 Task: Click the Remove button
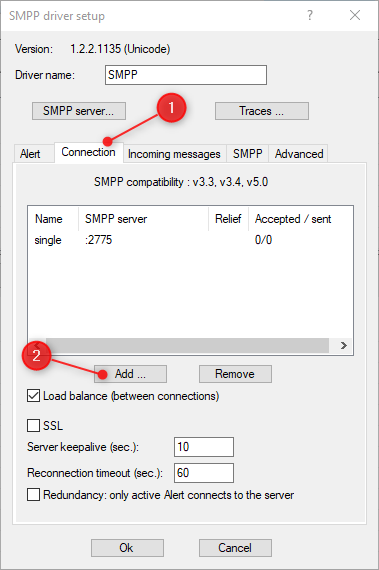(x=235, y=374)
